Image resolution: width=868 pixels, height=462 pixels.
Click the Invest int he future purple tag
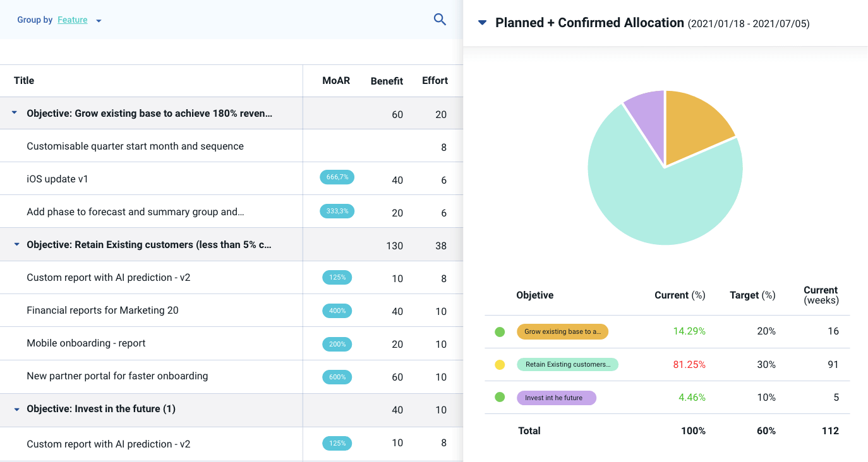[x=557, y=398]
